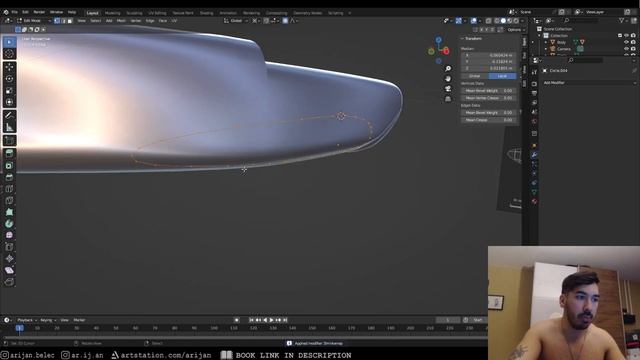Select the Loop Cut tool
This screenshot has width=640, height=360.
click(x=9, y=189)
